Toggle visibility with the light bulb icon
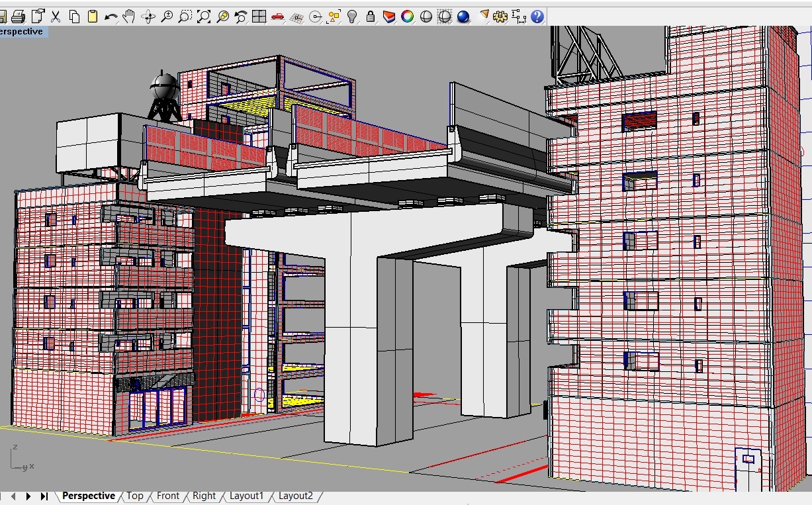The width and height of the screenshot is (812, 505). [352, 17]
